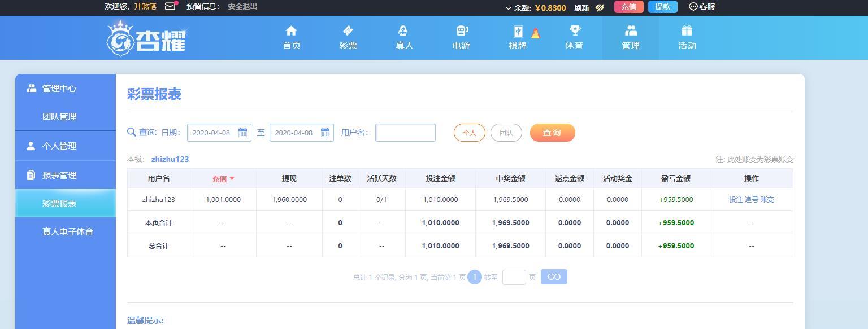Open the mail envelope icon

[170, 7]
